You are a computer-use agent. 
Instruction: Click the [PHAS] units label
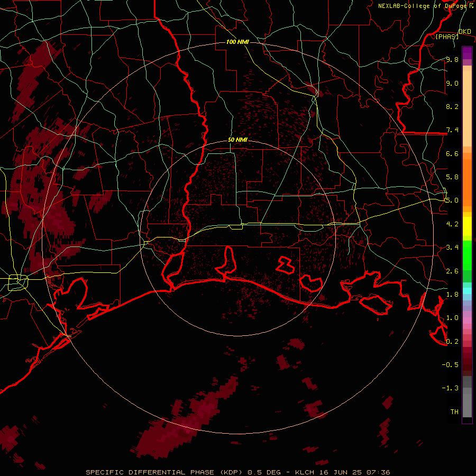coord(447,36)
